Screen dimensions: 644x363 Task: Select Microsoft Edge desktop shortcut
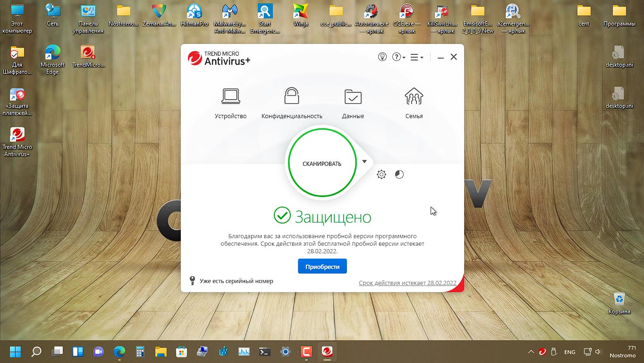tap(53, 60)
